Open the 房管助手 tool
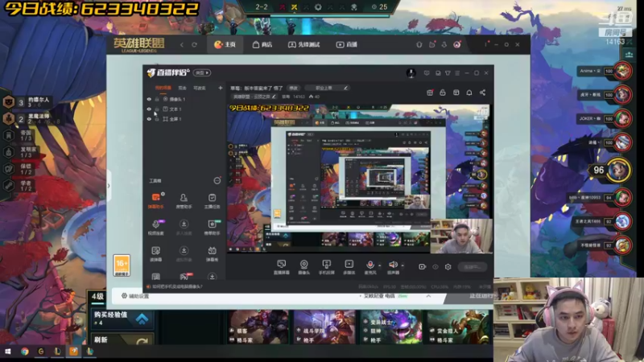 pos(184,200)
